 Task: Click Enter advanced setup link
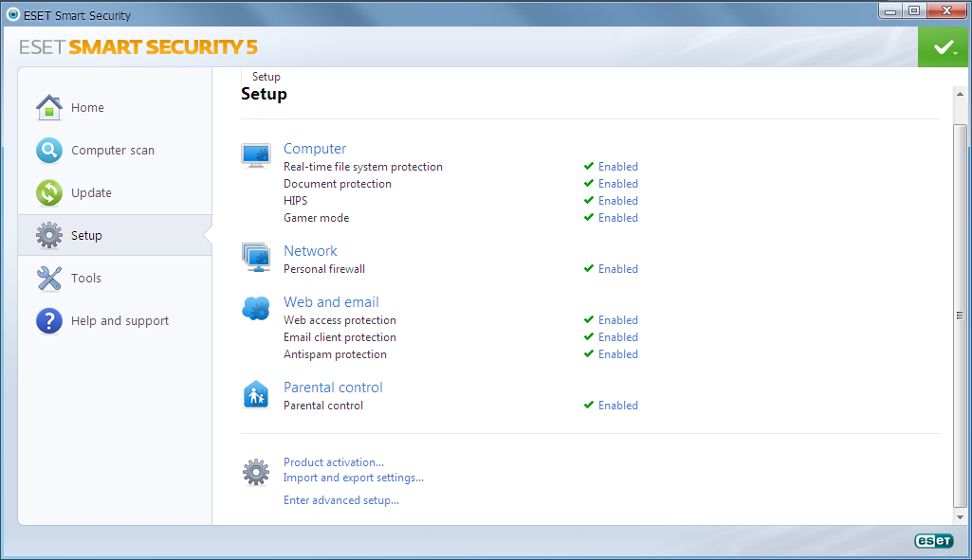[341, 500]
